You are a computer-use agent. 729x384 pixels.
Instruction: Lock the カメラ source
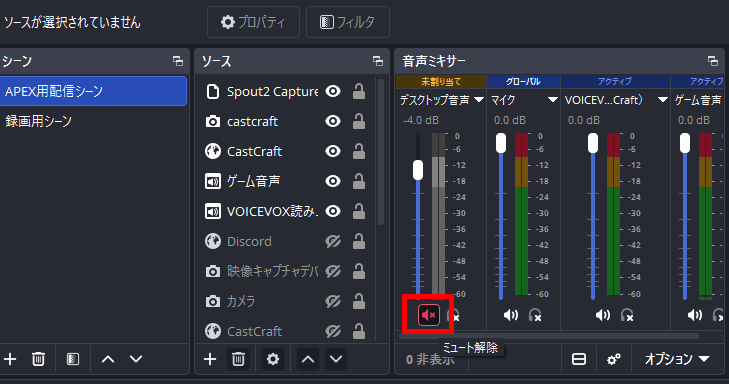tap(358, 301)
